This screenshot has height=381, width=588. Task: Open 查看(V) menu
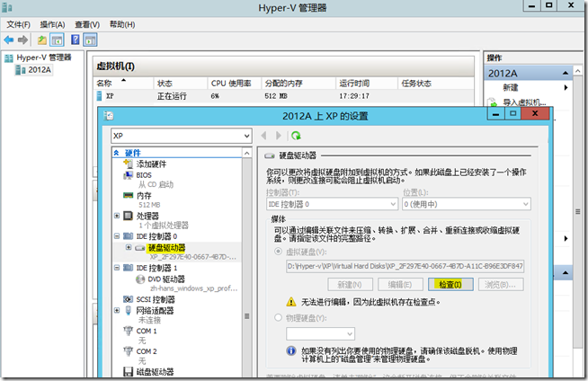(x=87, y=25)
